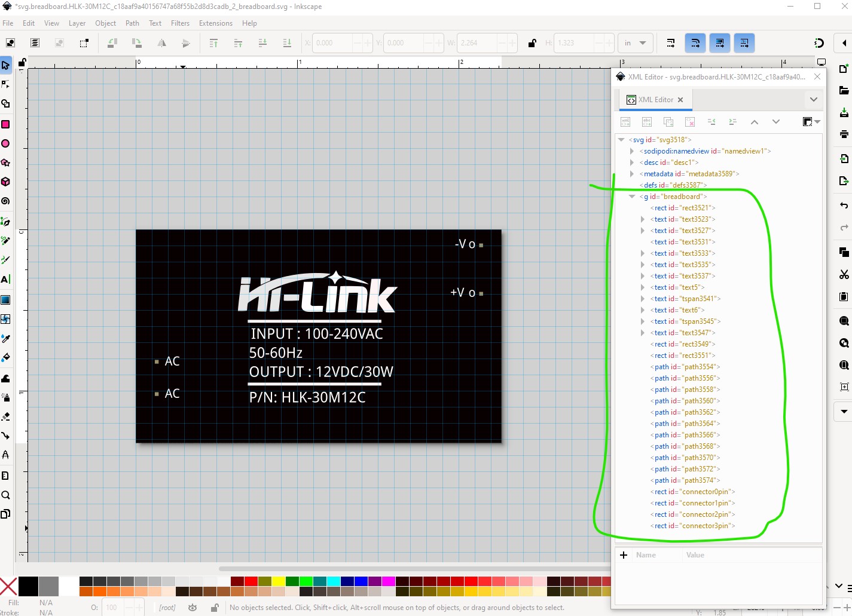Open the Layer menu
The height and width of the screenshot is (616, 852).
[77, 23]
